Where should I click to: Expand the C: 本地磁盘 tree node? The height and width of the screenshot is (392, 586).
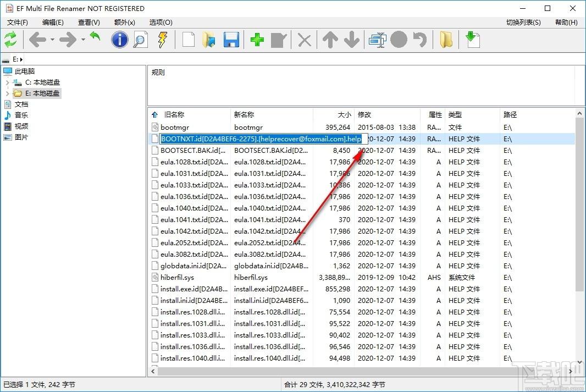[x=7, y=82]
